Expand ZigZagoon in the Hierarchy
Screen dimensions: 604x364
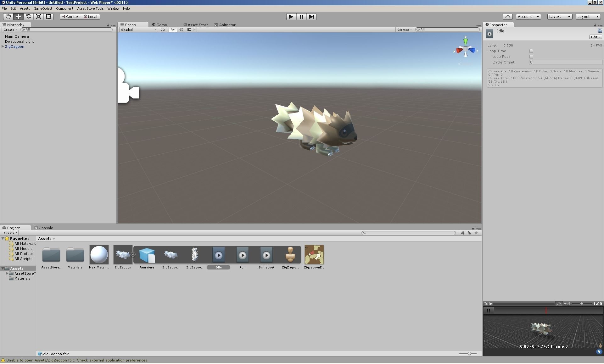tap(3, 47)
